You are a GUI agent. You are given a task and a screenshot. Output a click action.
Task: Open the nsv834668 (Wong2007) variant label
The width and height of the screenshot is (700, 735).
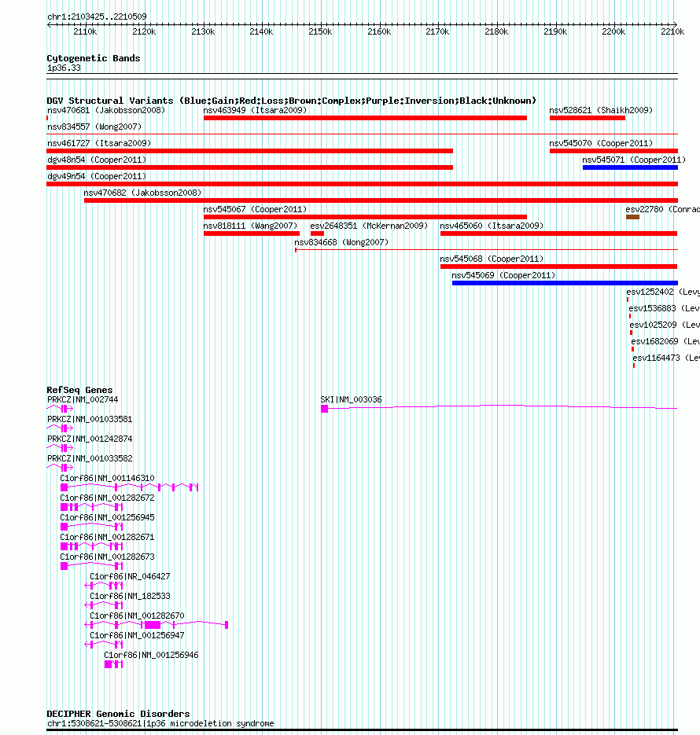coord(341,242)
